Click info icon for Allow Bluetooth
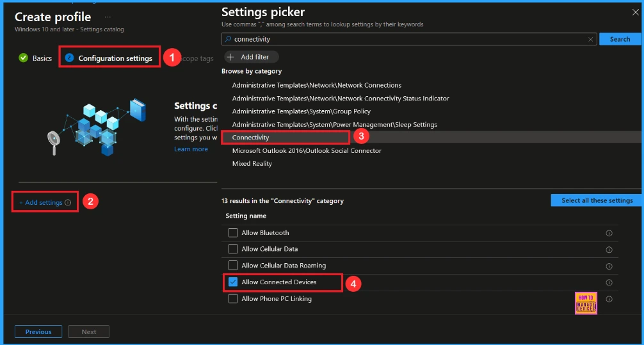Viewport: 644px width, 345px height. tap(609, 233)
